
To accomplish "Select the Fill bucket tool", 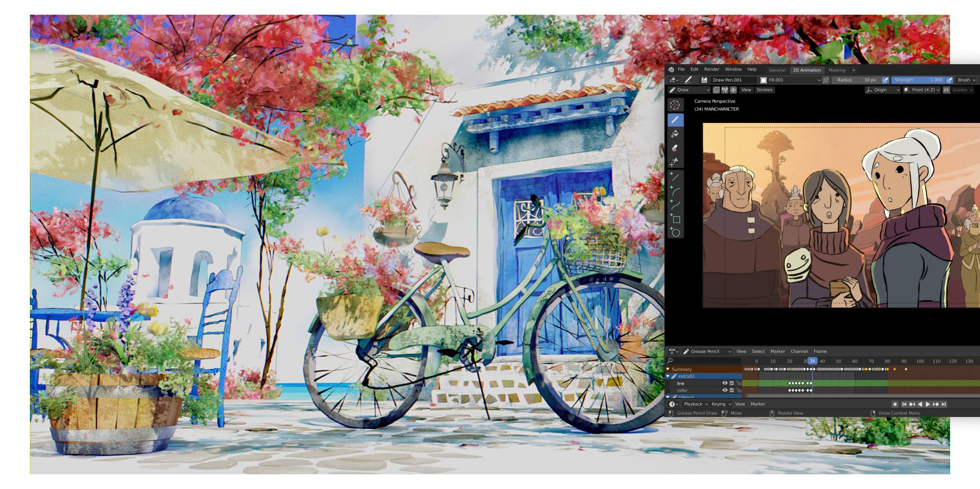I will tap(675, 134).
